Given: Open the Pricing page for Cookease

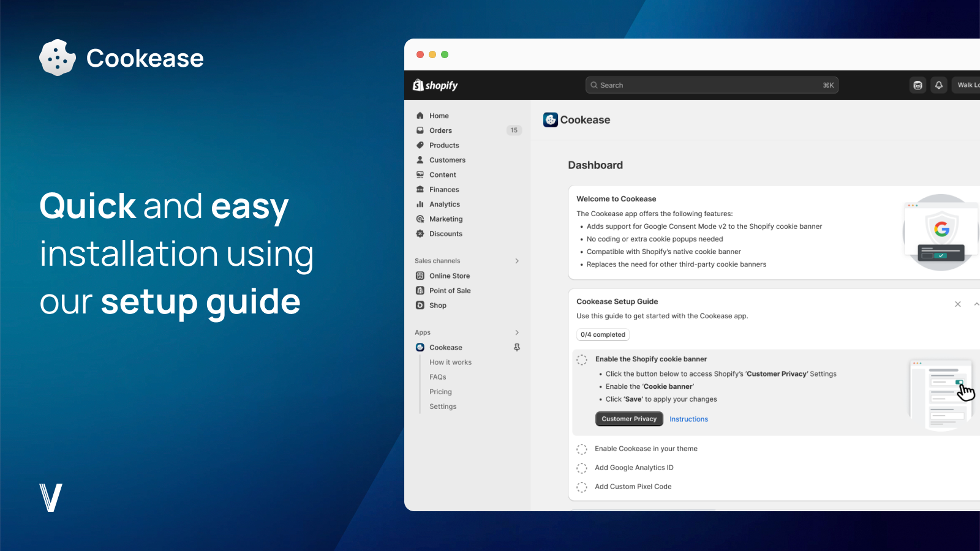Looking at the screenshot, I should point(440,391).
